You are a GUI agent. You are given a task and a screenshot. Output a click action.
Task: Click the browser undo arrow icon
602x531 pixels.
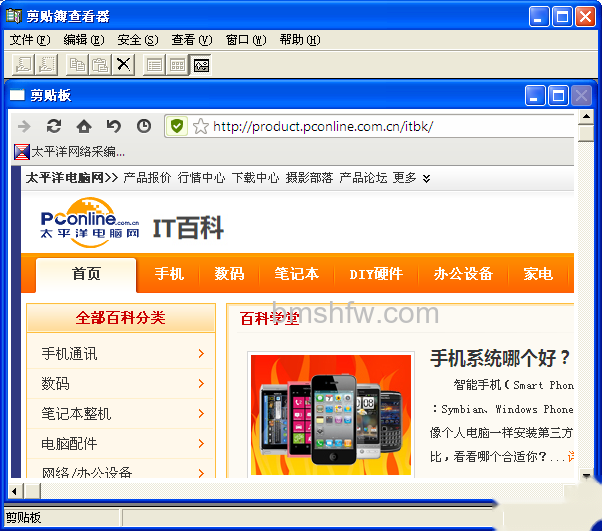click(x=114, y=126)
